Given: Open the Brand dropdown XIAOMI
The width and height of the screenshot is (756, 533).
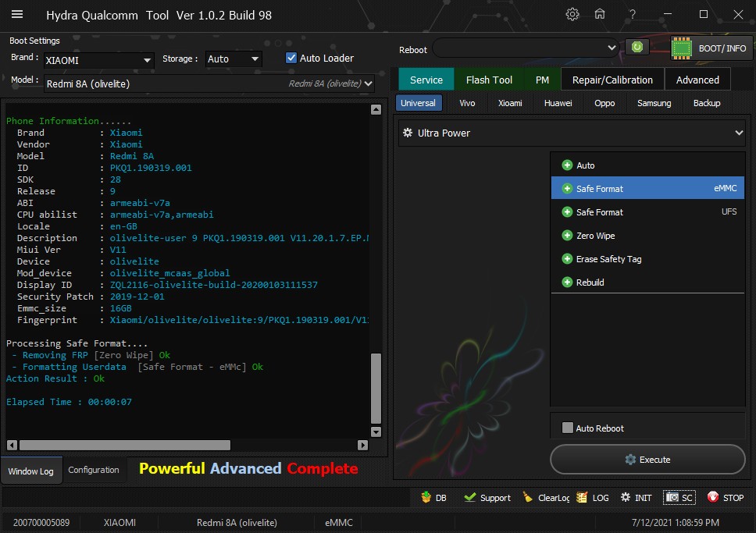Looking at the screenshot, I should click(98, 60).
